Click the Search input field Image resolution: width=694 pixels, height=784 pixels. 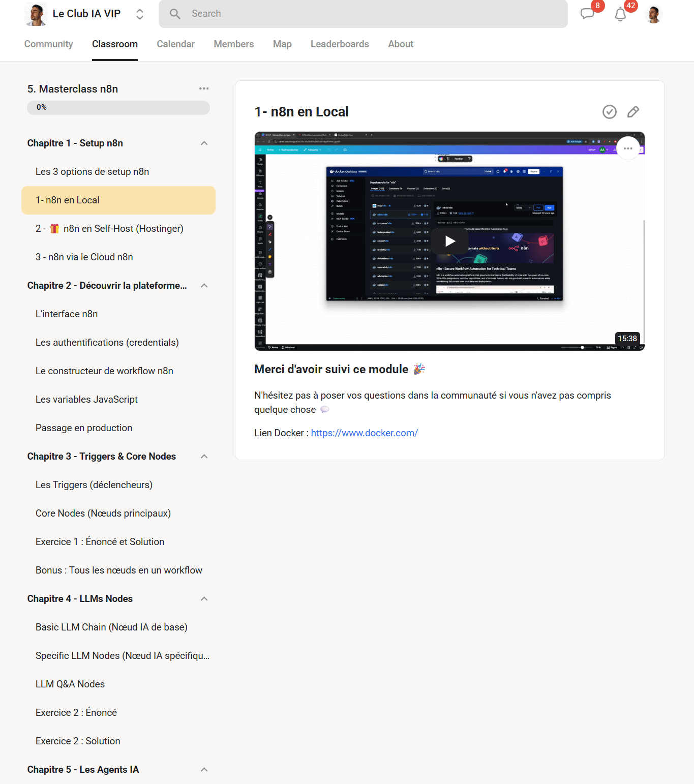click(x=363, y=14)
